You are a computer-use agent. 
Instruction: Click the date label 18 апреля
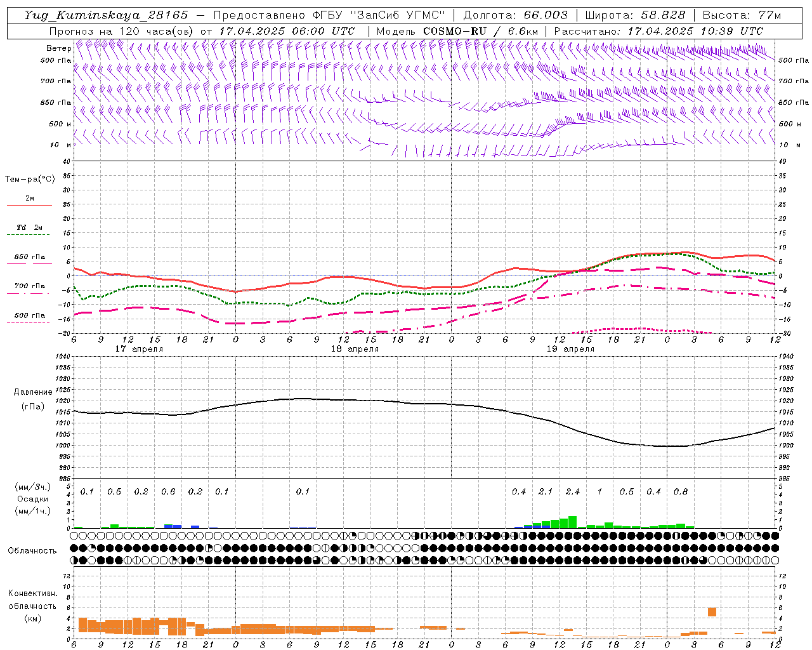pyautogui.click(x=355, y=349)
